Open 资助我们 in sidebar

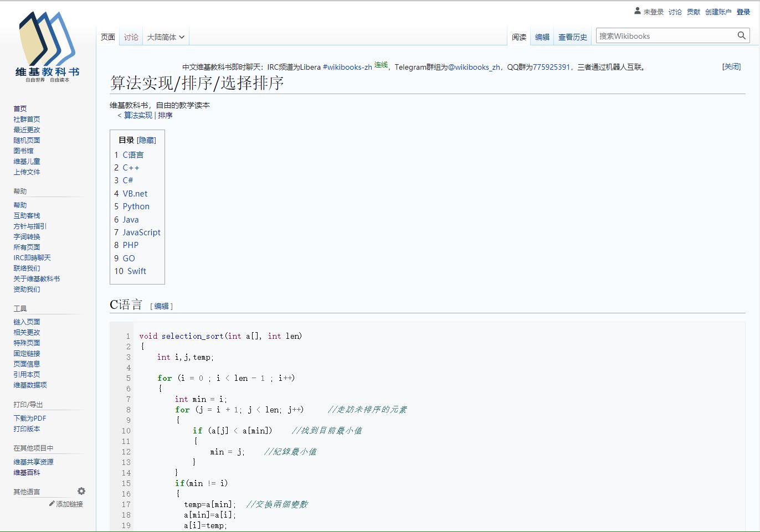tap(27, 289)
